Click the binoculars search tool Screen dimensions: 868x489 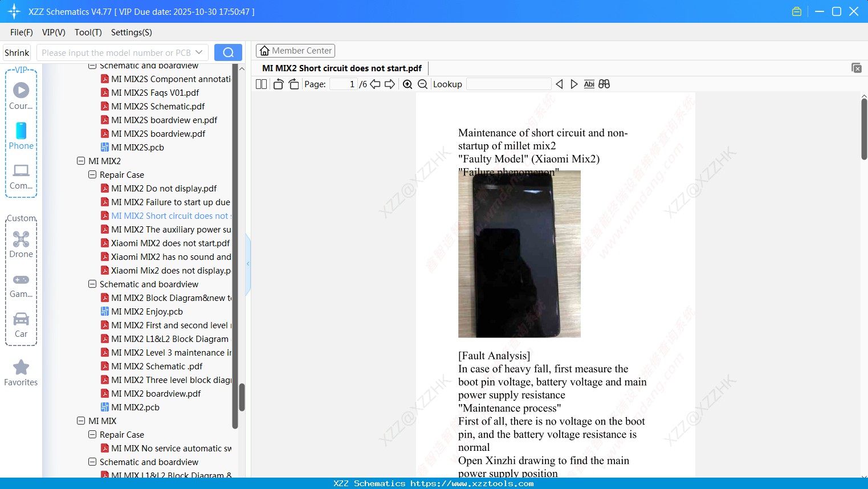point(604,84)
